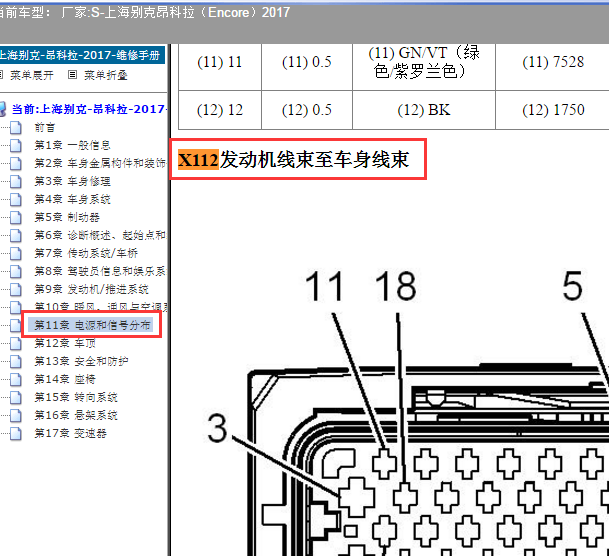This screenshot has height=556, width=609.
Task: Click table cell (12) BK
Action: coord(424,110)
